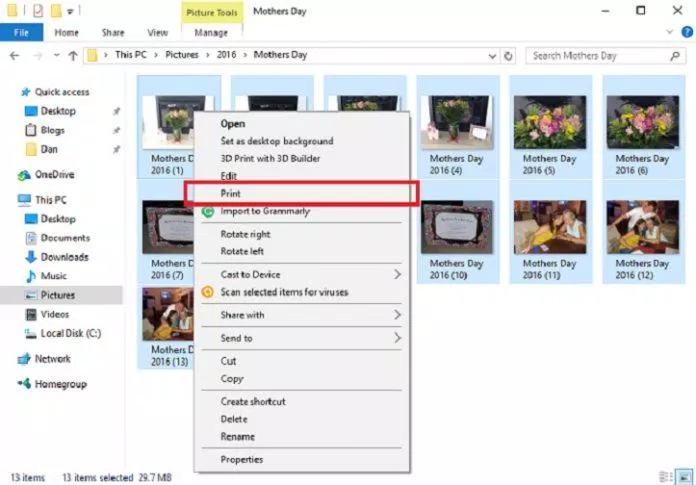Expand the Share with submenu arrow
Image resolution: width=696 pixels, height=485 pixels.
(x=397, y=315)
